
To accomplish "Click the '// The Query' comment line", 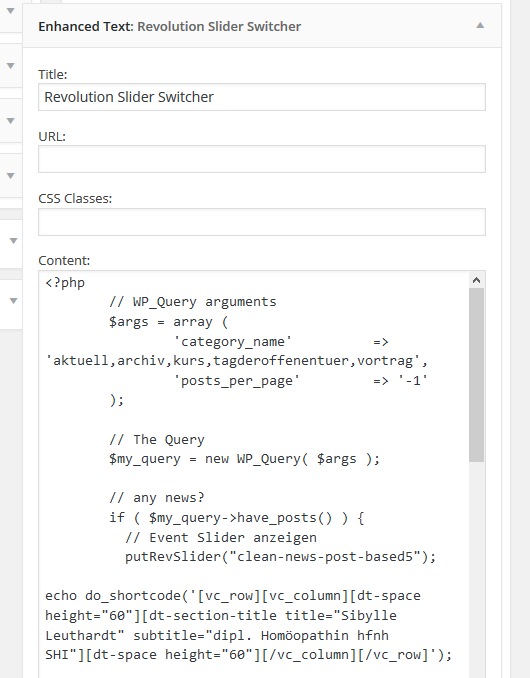I will [x=157, y=440].
